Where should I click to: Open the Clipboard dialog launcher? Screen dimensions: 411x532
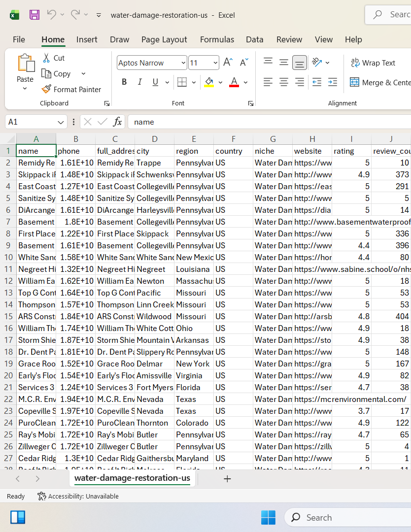pos(107,103)
